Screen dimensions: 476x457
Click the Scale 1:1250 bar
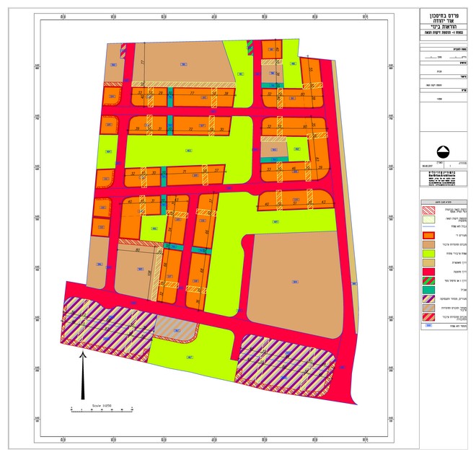(102, 408)
